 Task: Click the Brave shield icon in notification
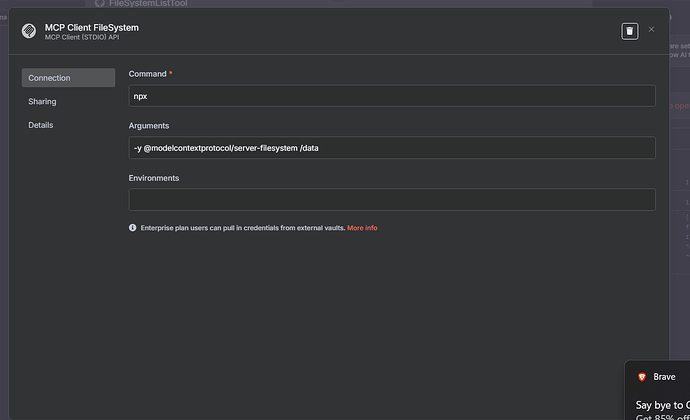(x=642, y=377)
